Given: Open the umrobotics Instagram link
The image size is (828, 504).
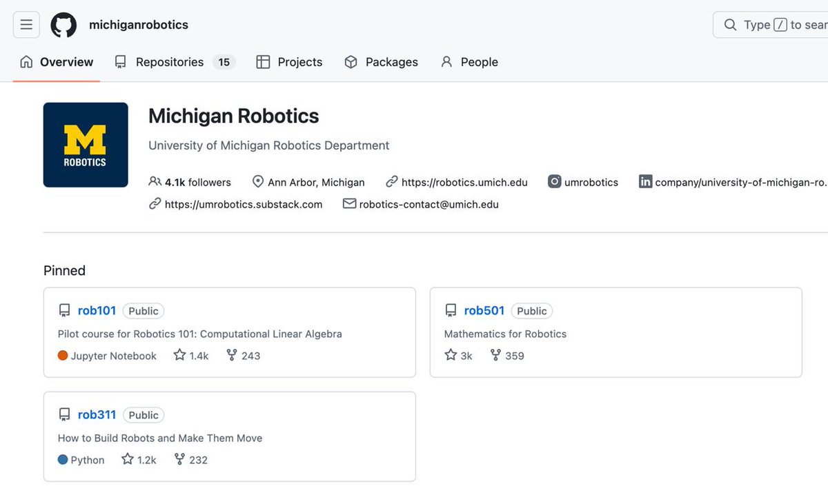Looking at the screenshot, I should pos(591,182).
